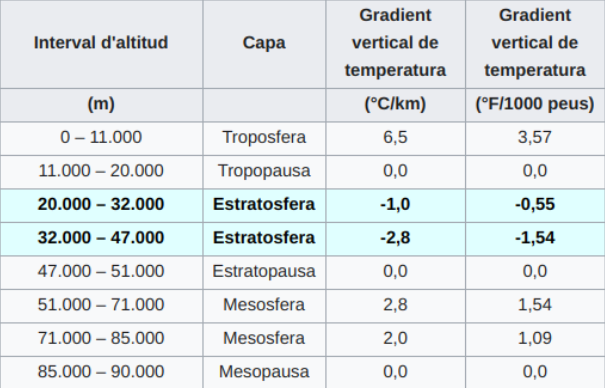Click the highlighted '20.000 – 32.000' cell
605x388 pixels.
point(101,205)
